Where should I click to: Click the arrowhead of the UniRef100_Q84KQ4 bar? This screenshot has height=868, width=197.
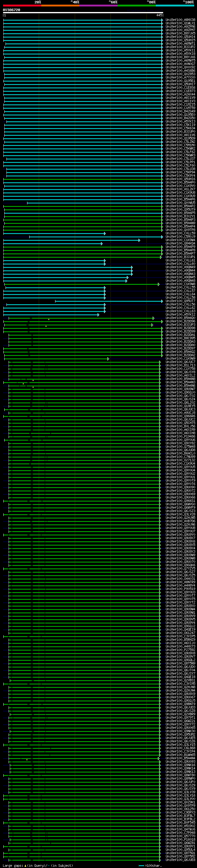[x=102, y=244]
